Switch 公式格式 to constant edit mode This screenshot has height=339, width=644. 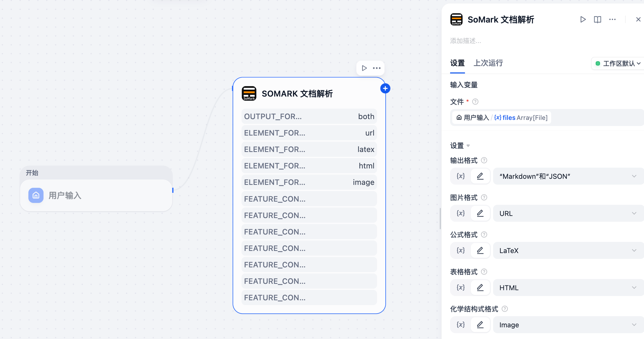point(480,250)
